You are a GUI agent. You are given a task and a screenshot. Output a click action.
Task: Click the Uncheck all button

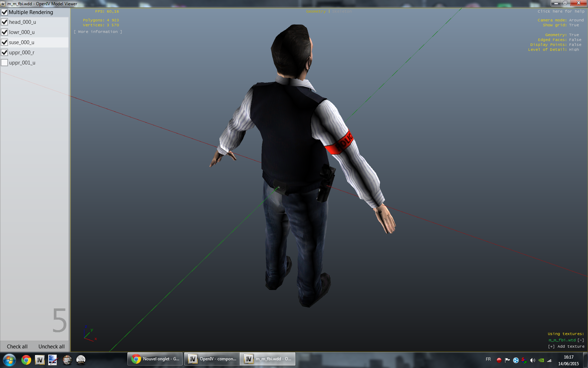[x=51, y=346]
